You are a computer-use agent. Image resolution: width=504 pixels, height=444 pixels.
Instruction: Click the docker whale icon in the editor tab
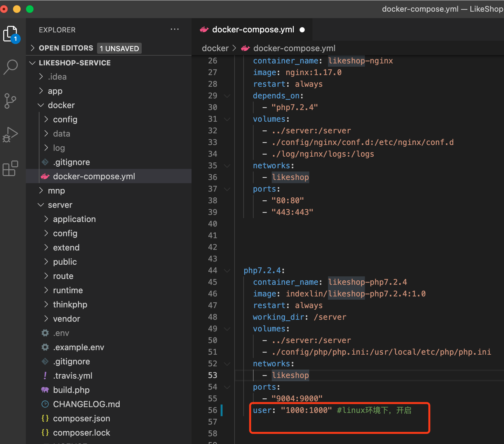[x=204, y=29]
